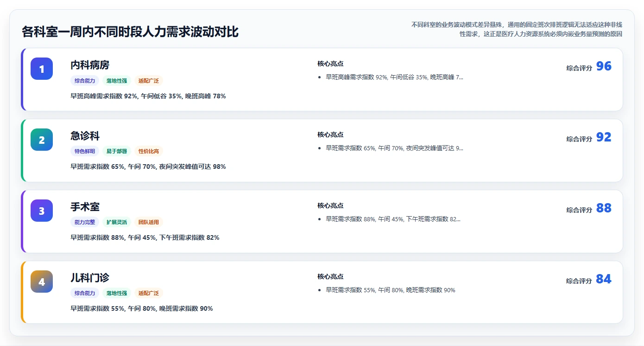The width and height of the screenshot is (644, 346).
Task: Click the rank 4 badge for 儿科门诊
Action: pos(42,282)
